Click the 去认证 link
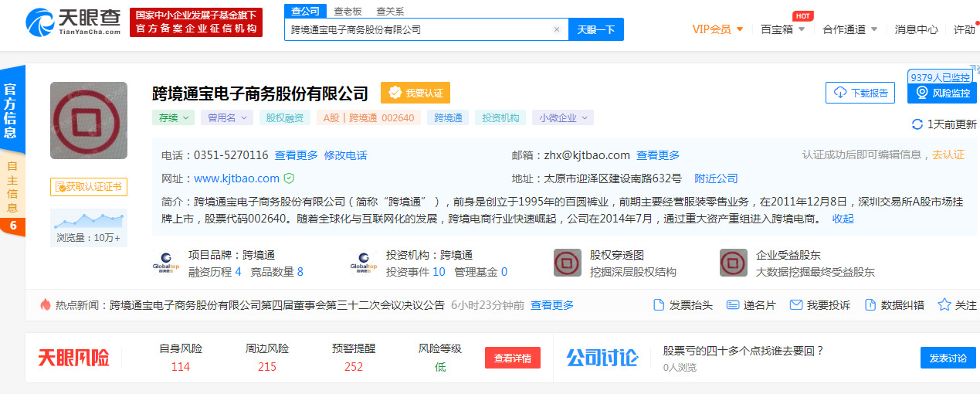 [x=948, y=155]
